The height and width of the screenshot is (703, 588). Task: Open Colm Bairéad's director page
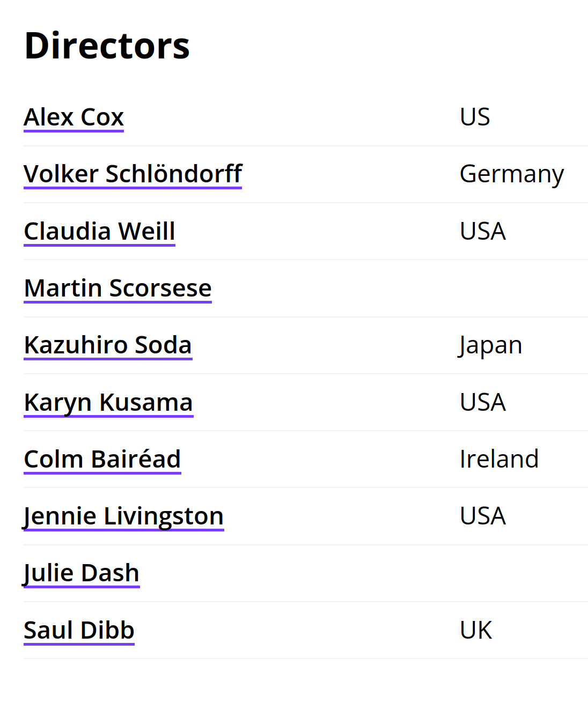[x=102, y=460]
